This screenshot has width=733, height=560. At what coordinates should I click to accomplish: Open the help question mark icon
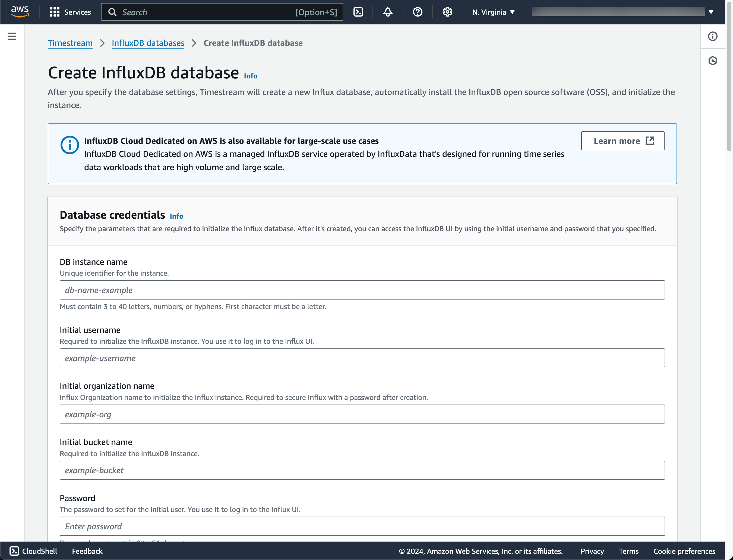(417, 12)
